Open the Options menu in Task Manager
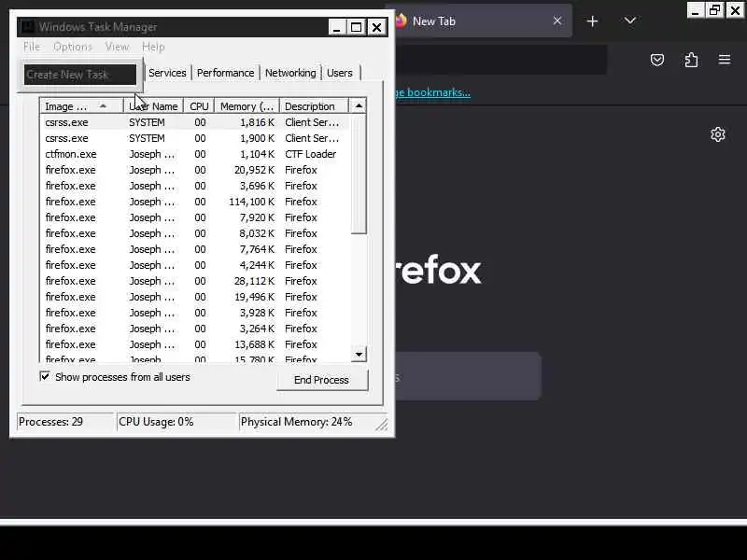The image size is (747, 560). pos(73,47)
